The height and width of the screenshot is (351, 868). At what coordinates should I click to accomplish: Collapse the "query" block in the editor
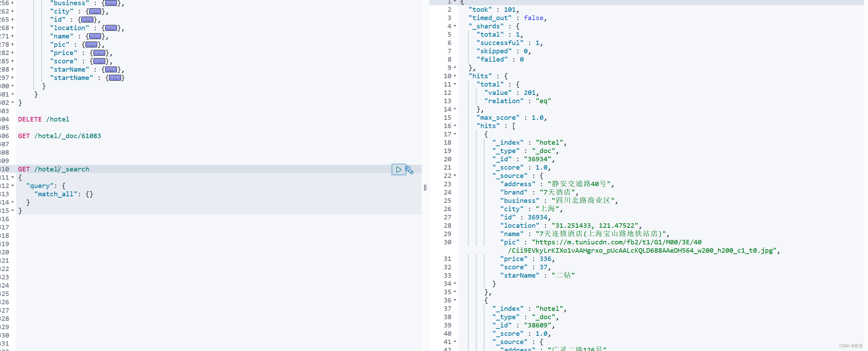(13, 186)
